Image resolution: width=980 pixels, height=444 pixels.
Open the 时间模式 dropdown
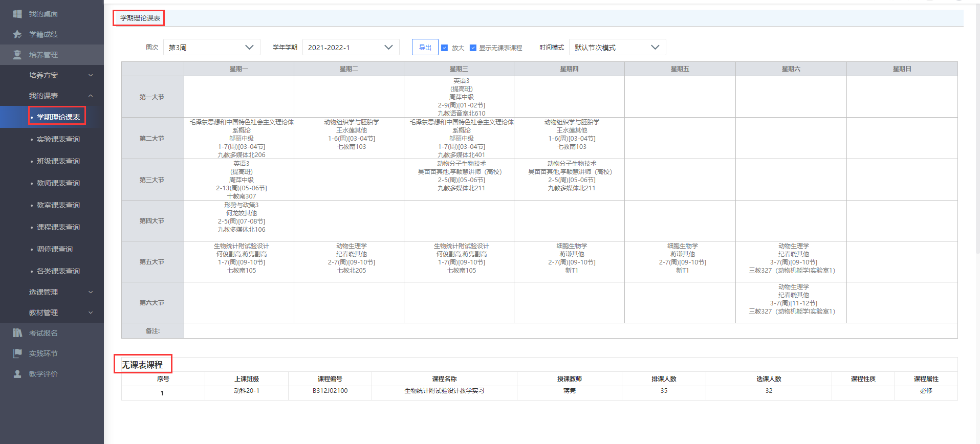tap(617, 48)
